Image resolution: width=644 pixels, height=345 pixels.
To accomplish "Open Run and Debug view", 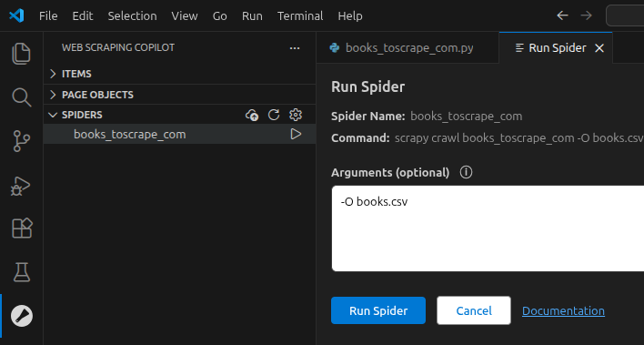I will [x=21, y=186].
